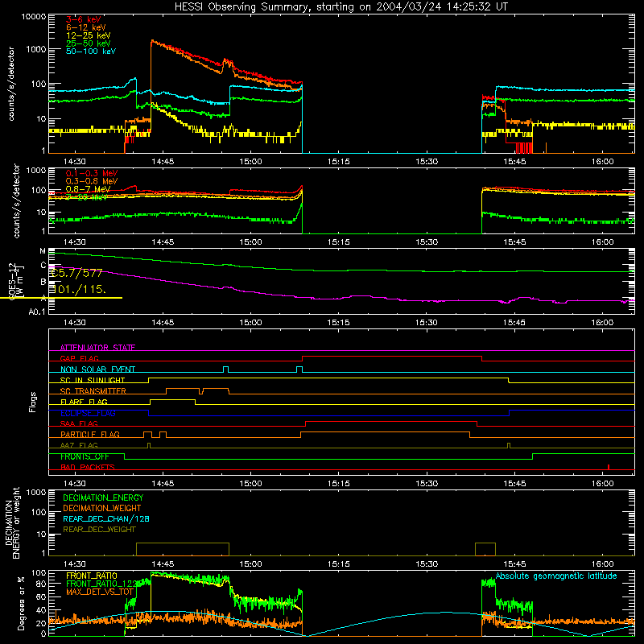
Task: Select the red 3-6 keV legend label
Action: [84, 19]
